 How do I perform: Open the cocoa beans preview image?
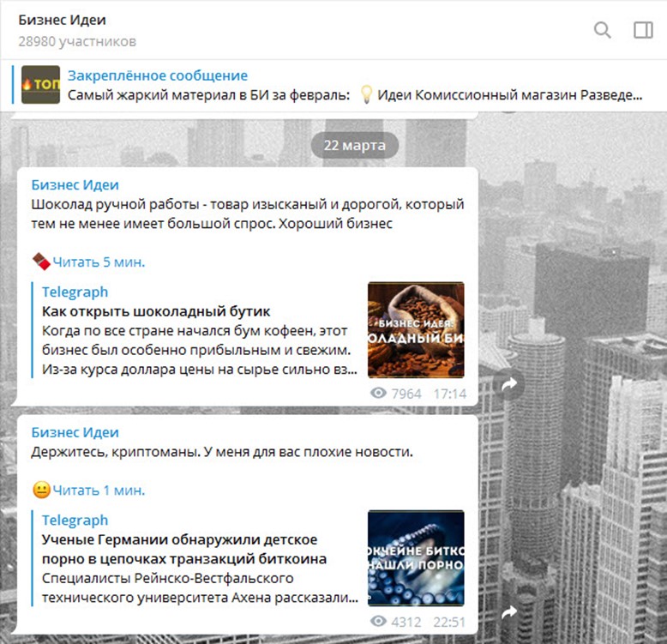tap(416, 329)
